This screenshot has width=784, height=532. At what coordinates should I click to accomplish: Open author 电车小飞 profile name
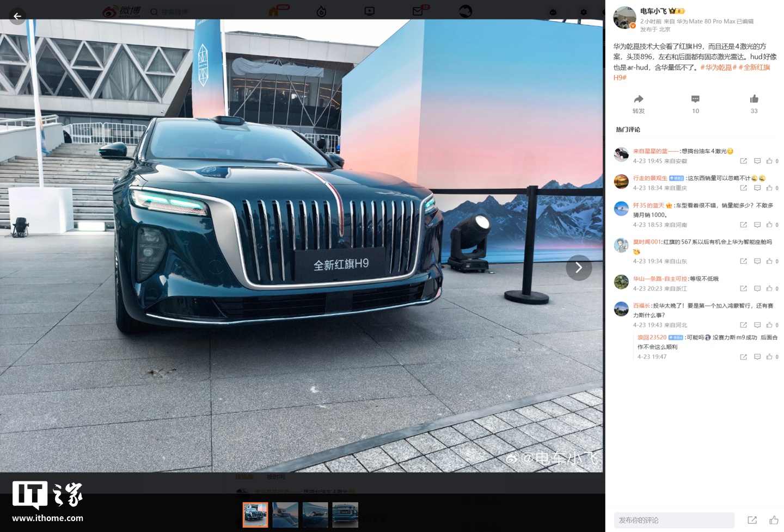click(x=653, y=11)
